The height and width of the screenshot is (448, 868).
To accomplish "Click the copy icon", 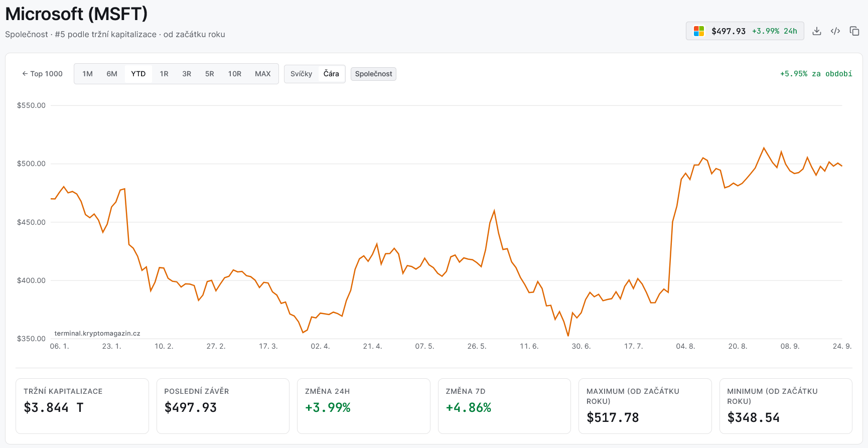I will [x=854, y=31].
